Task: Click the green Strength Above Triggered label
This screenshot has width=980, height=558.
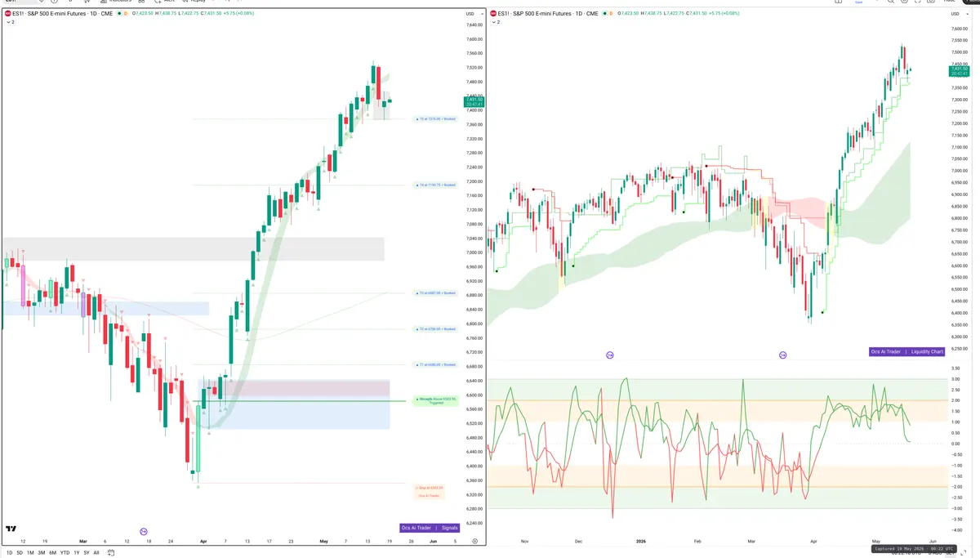Action: [436, 401]
